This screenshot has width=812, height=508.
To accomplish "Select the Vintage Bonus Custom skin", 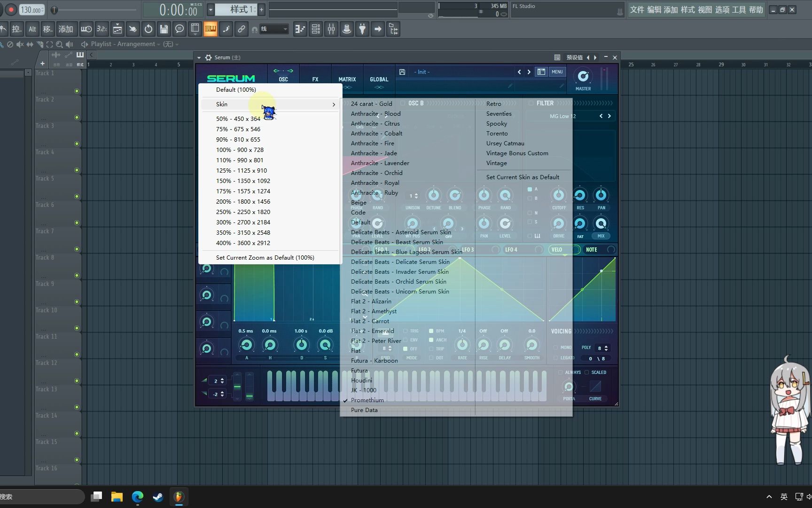I will coord(517,153).
